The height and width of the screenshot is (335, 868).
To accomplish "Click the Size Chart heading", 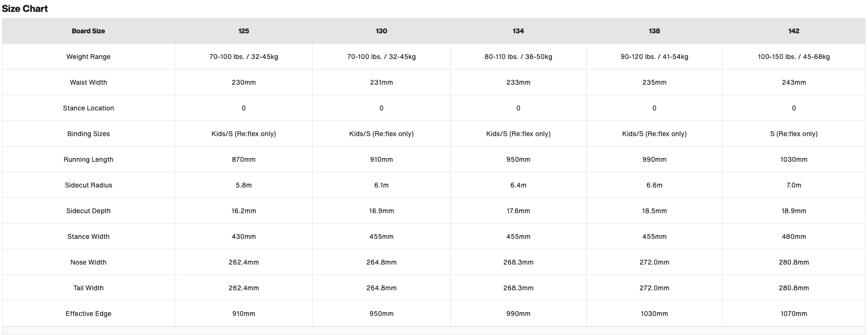I will (25, 9).
